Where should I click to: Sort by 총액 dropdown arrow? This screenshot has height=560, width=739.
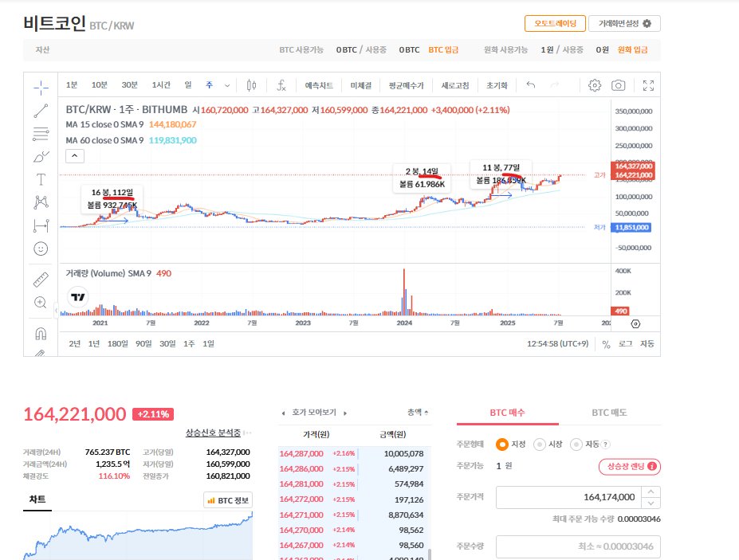click(x=426, y=413)
